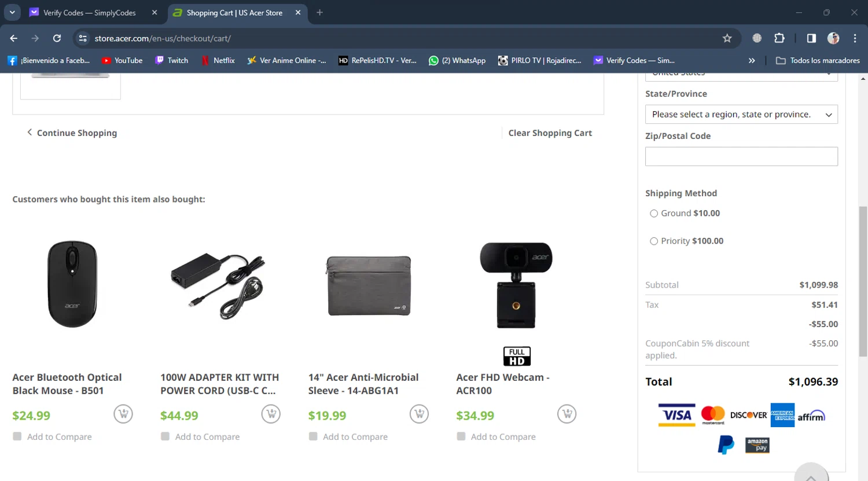Viewport: 868px width, 481px height.
Task: Show hidden bookmarks overflow chevron
Action: pos(752,60)
